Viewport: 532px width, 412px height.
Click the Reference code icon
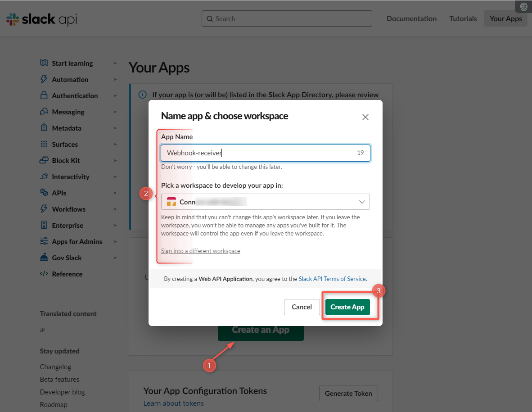[x=44, y=274]
